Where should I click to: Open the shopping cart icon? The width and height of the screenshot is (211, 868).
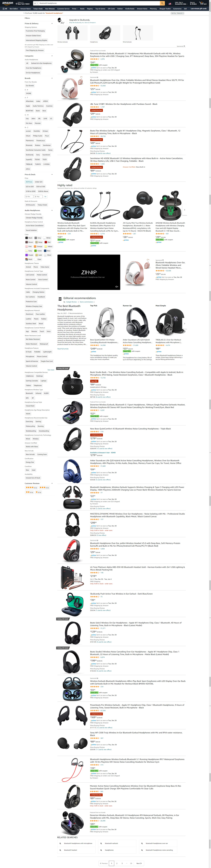203,3
